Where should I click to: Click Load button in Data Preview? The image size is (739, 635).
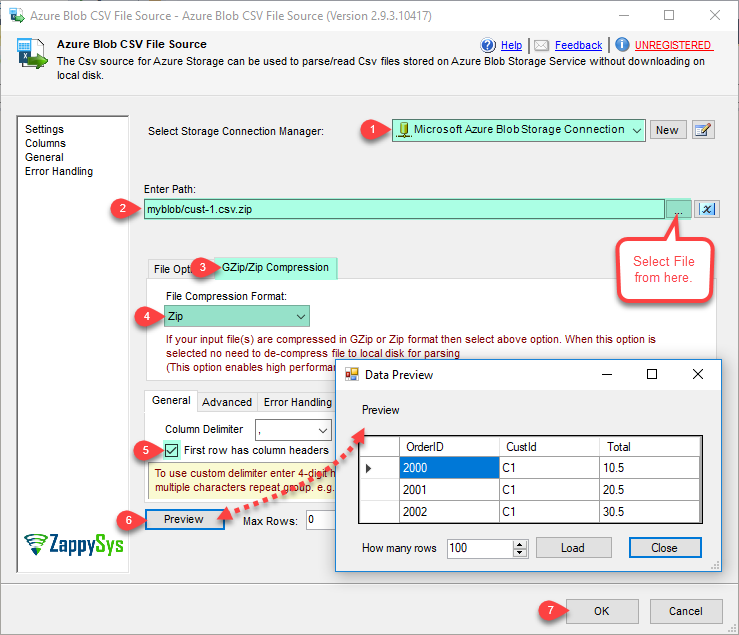(573, 548)
